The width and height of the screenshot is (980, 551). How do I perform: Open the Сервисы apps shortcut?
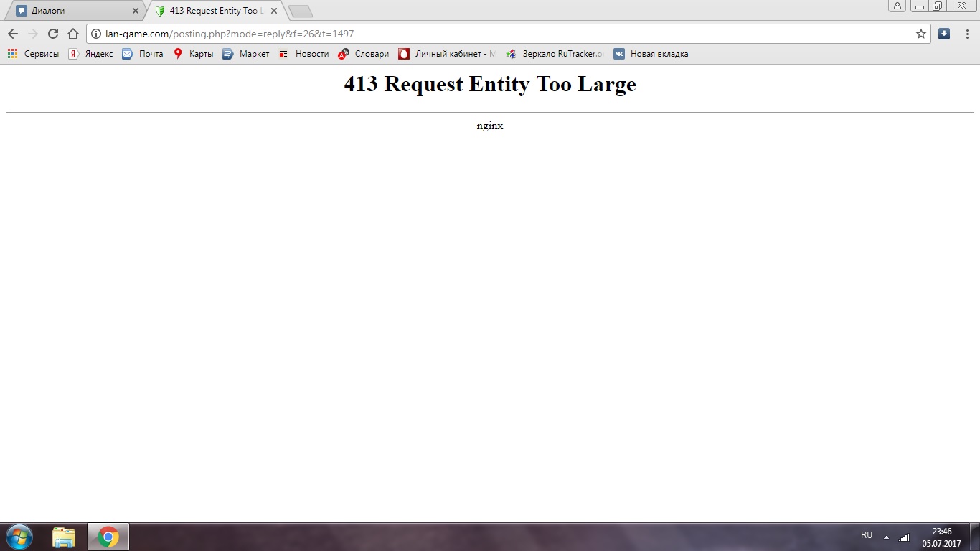33,54
